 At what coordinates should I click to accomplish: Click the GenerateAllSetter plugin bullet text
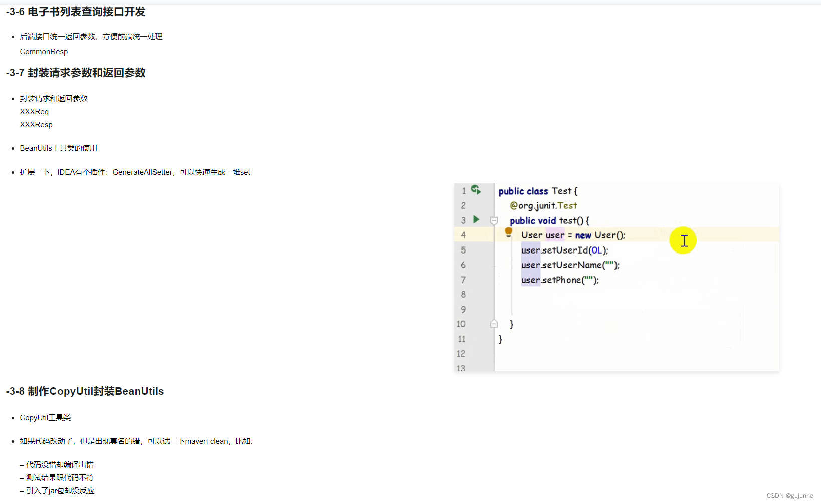click(134, 172)
